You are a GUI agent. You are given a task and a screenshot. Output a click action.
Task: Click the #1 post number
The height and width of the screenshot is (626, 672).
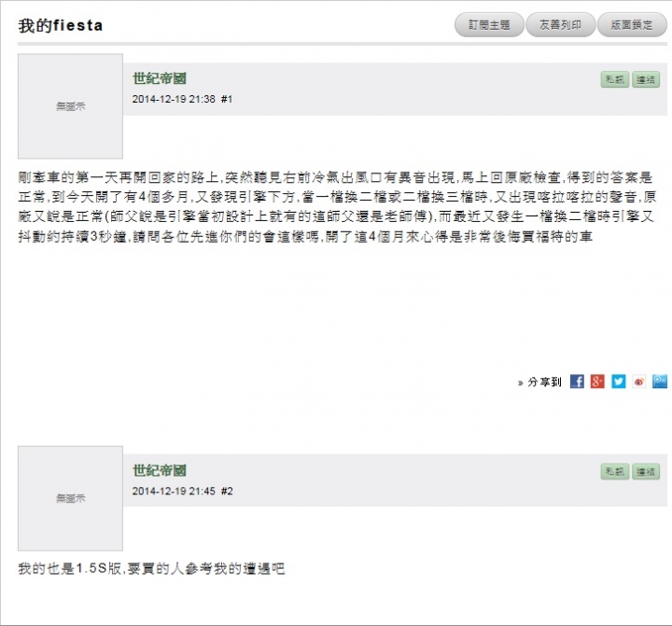[x=227, y=99]
